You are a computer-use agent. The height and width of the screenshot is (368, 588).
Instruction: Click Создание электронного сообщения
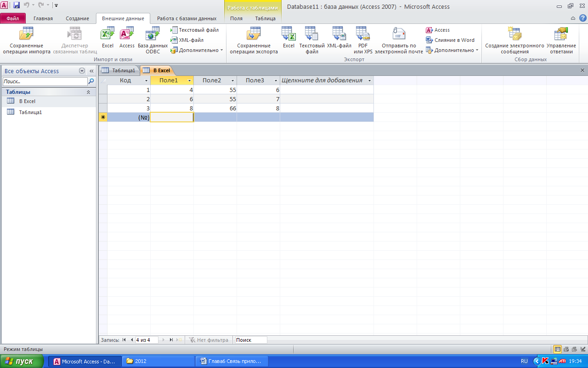click(x=514, y=40)
